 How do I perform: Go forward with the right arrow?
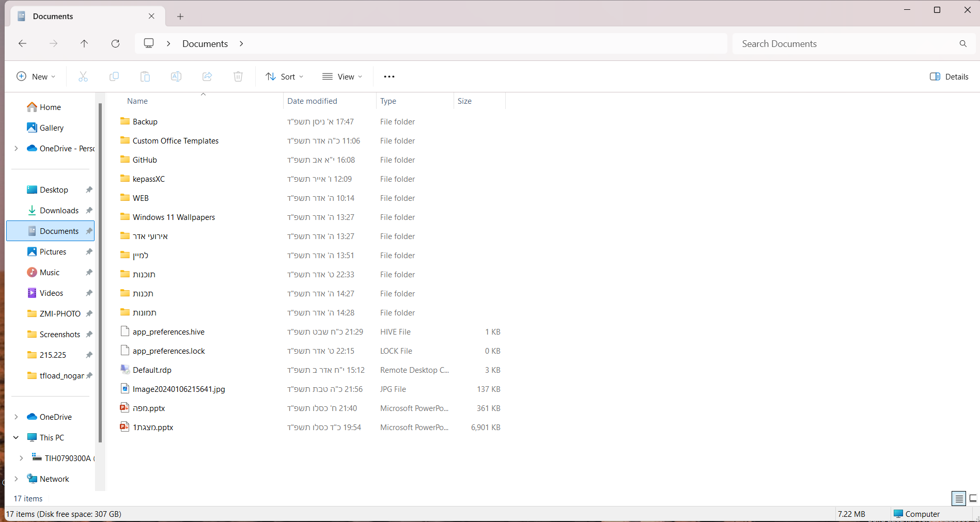53,43
